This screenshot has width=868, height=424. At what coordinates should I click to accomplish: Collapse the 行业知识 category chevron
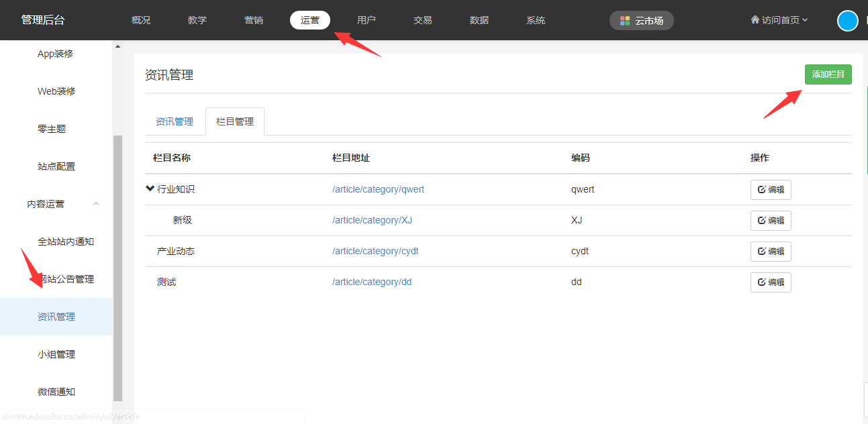pyautogui.click(x=150, y=189)
